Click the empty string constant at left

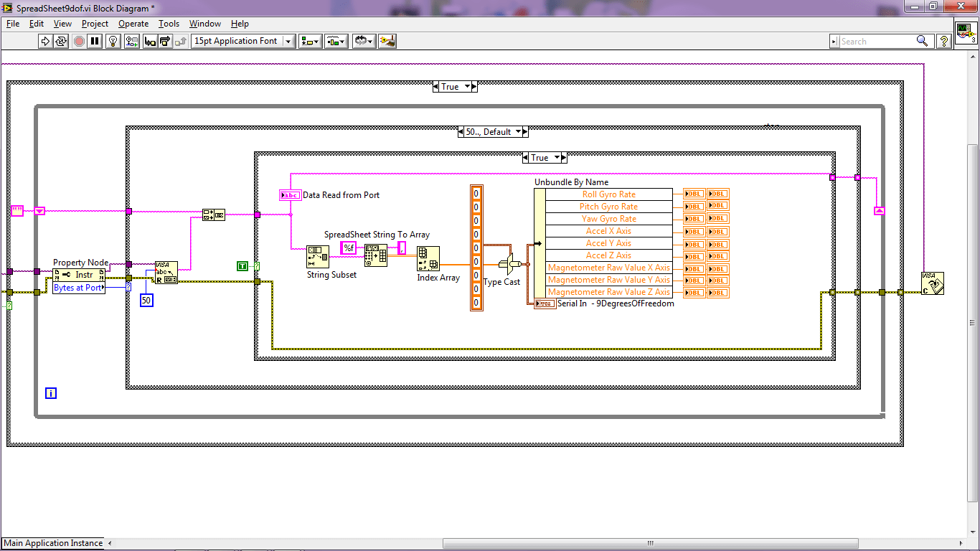[17, 211]
